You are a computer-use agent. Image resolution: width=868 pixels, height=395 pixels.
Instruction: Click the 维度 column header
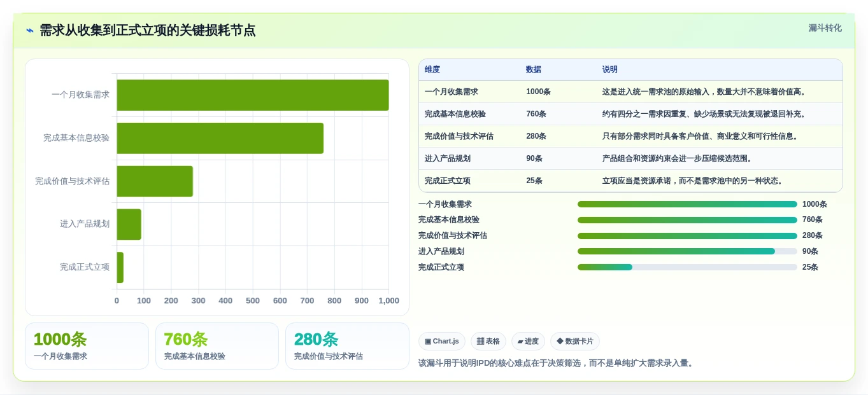click(x=432, y=69)
